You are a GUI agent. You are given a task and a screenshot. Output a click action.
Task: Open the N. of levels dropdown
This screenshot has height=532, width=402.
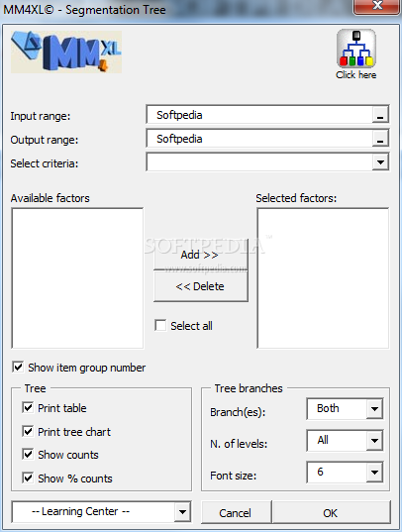click(x=374, y=441)
